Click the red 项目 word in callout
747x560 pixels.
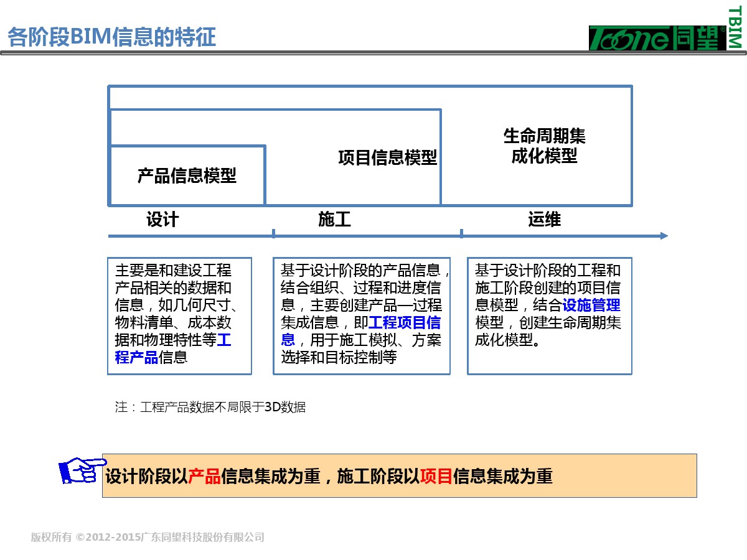436,477
